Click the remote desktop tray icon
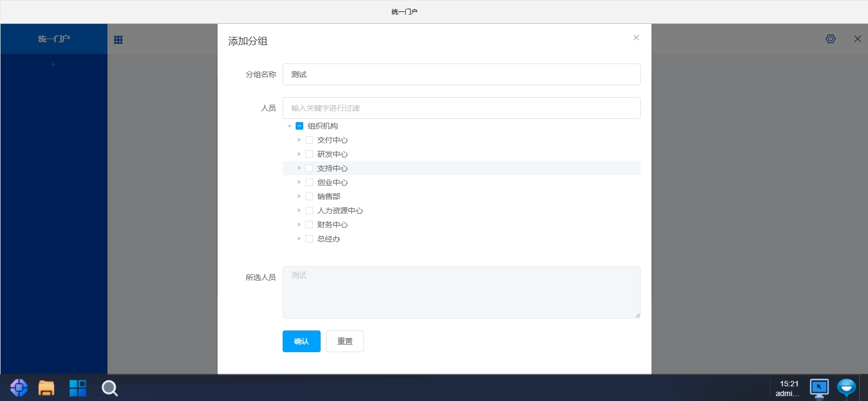Image resolution: width=868 pixels, height=401 pixels. tap(819, 389)
